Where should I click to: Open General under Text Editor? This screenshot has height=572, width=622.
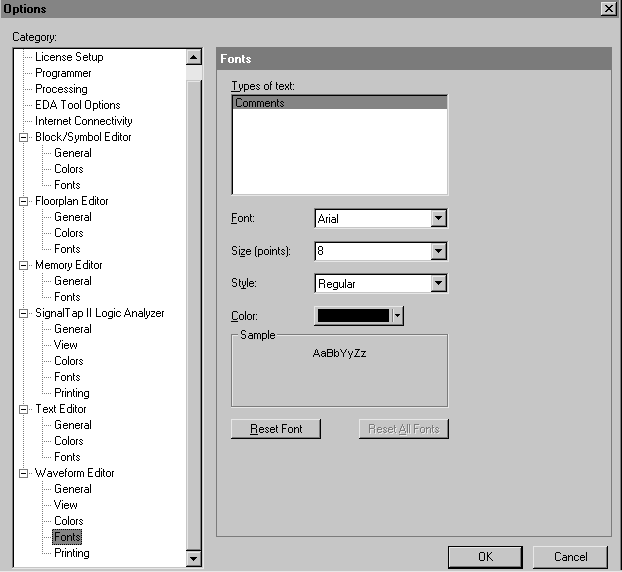coord(73,425)
